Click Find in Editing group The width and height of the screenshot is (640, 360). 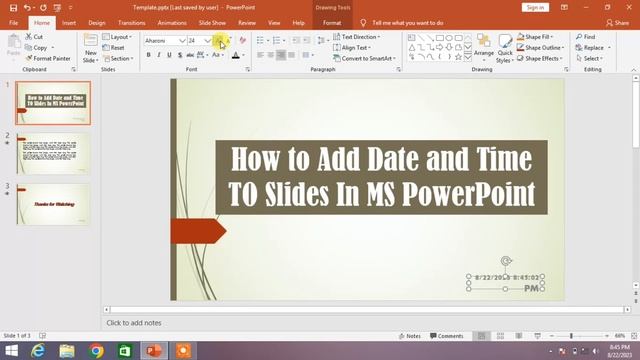[x=586, y=37]
